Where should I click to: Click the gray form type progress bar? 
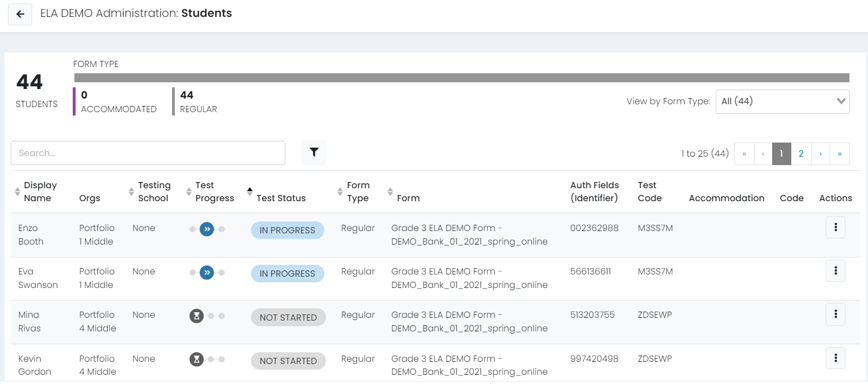[x=461, y=78]
